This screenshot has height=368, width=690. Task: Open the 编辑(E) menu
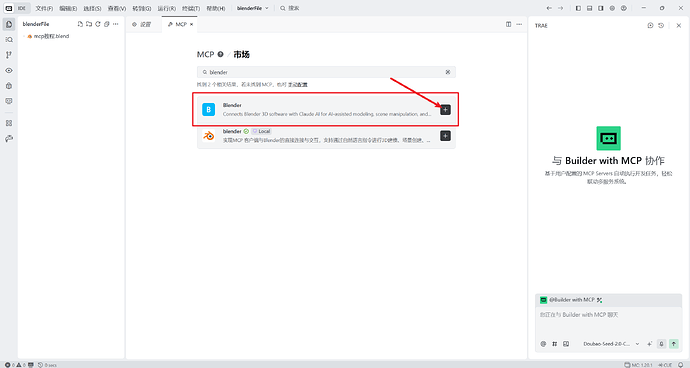(x=68, y=8)
